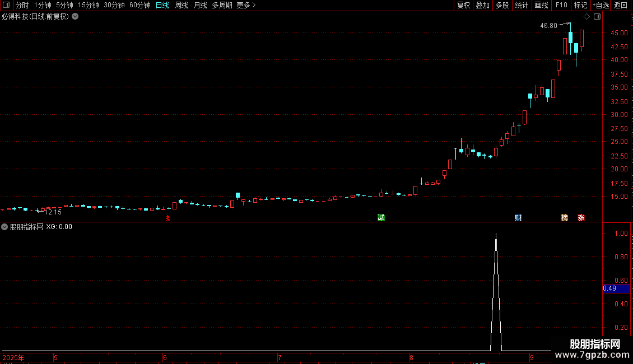This screenshot has width=633, height=364.
Task: Select the 5分钟 period tab
Action: [64, 5]
